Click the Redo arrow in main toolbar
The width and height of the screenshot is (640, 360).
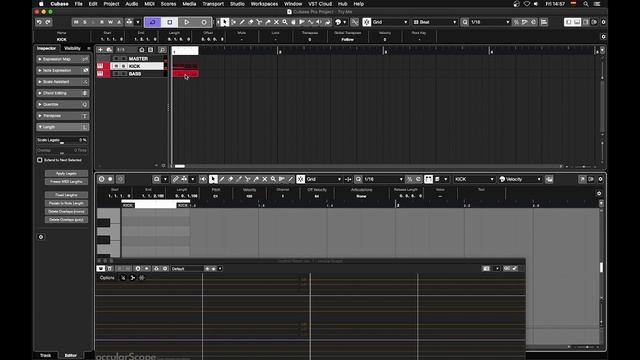click(48, 22)
